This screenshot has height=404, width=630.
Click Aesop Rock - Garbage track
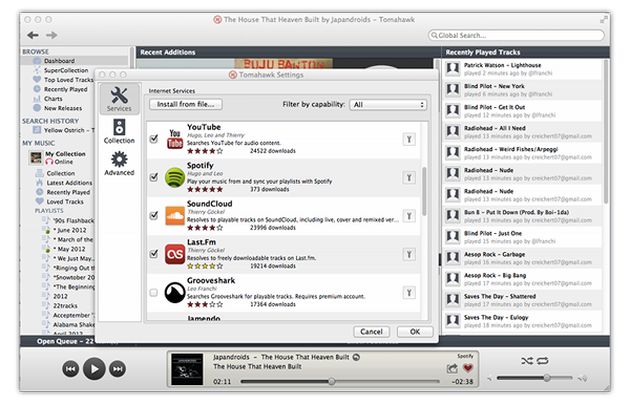click(x=522, y=258)
